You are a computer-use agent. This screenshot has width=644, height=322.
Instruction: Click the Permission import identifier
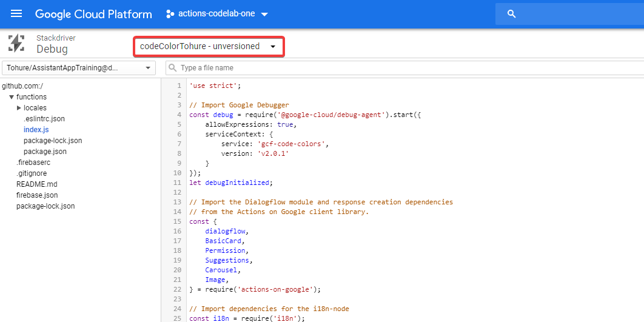(x=225, y=250)
